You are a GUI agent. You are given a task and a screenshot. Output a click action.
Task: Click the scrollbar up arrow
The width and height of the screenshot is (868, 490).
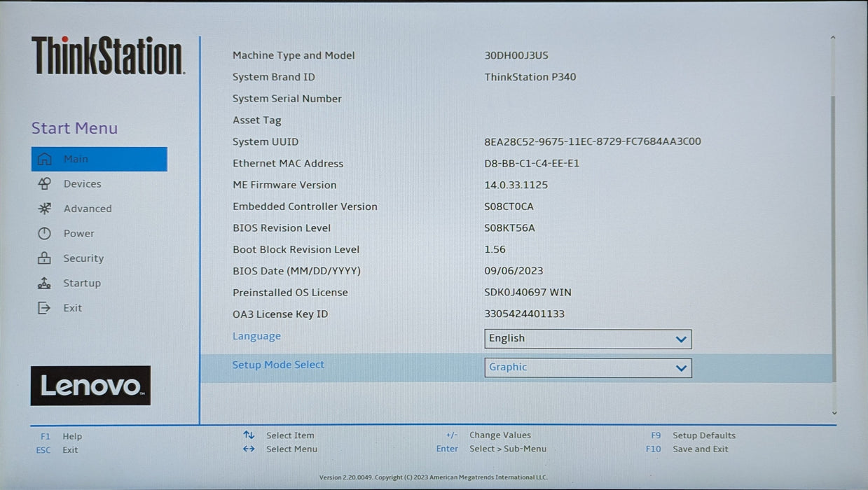[x=833, y=38]
